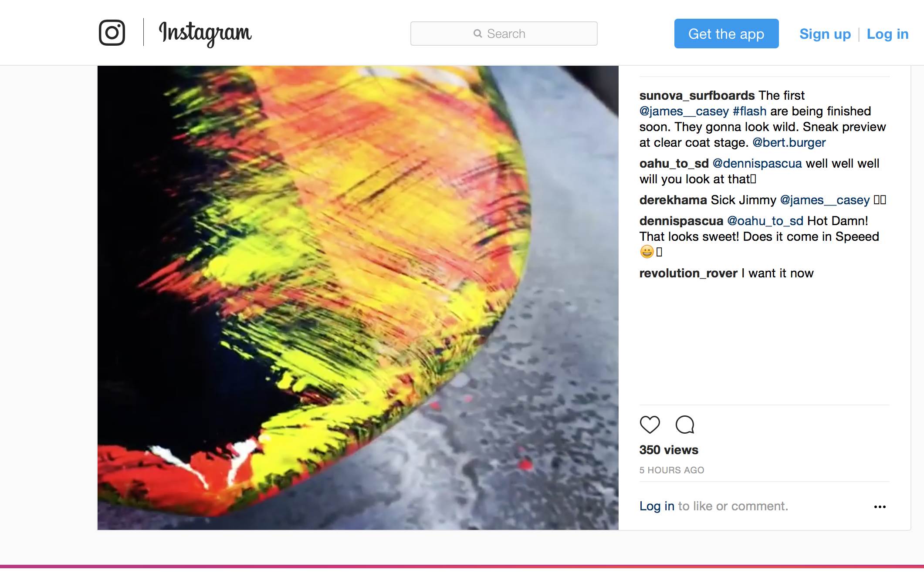Like the post with the heart icon

[650, 425]
